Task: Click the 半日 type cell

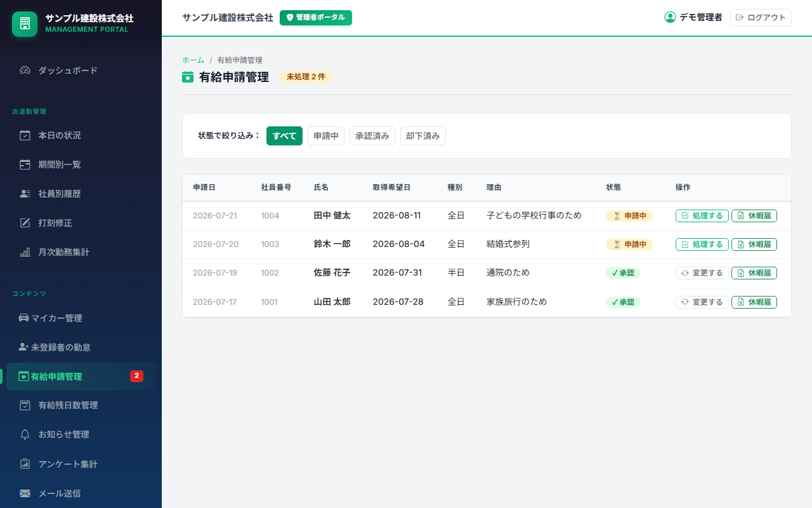Action: coord(456,272)
